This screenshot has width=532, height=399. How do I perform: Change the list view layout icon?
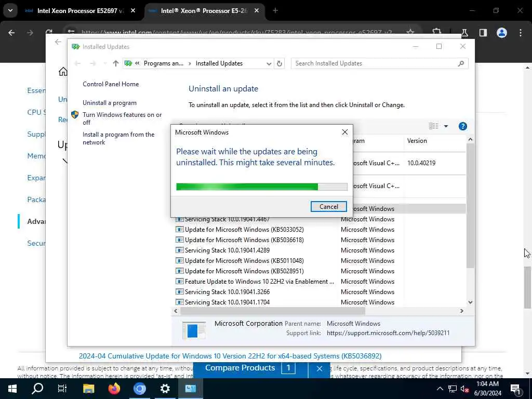point(434,126)
